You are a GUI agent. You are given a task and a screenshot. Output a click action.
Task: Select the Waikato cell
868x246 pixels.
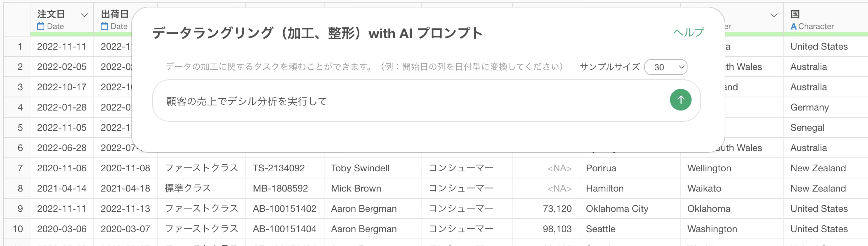click(704, 188)
